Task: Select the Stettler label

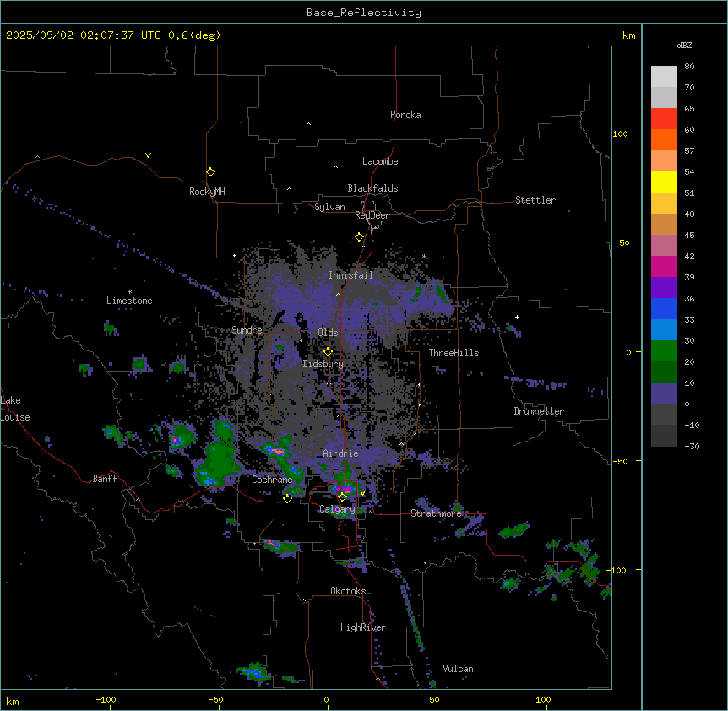Action: (535, 200)
